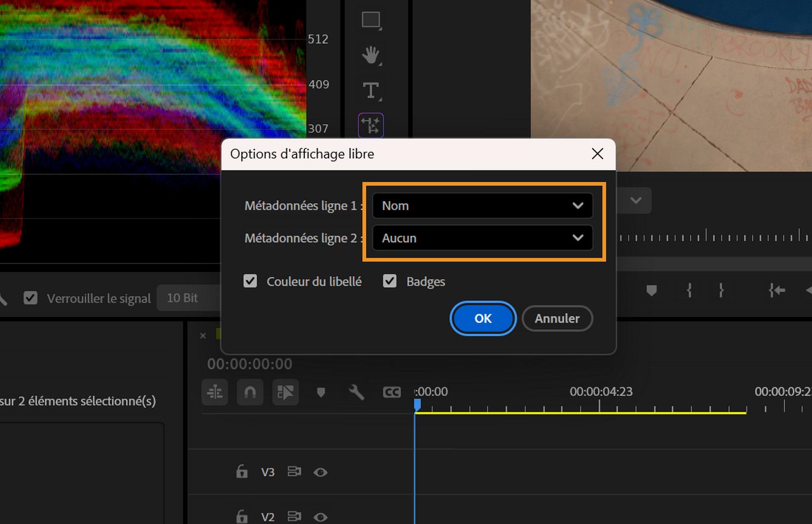
Task: Click the Mark In bracket icon
Action: [689, 290]
